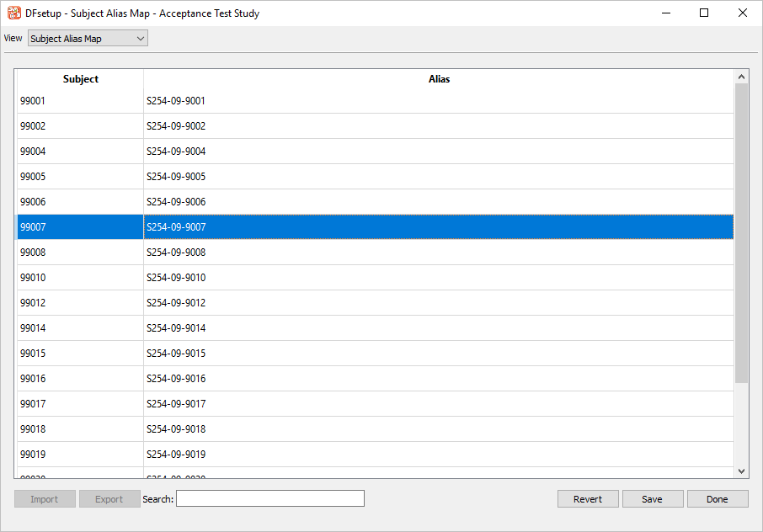Screen dimensions: 763x532
Task: Open the View dropdown for Subject Alias Map
Action: (x=88, y=39)
